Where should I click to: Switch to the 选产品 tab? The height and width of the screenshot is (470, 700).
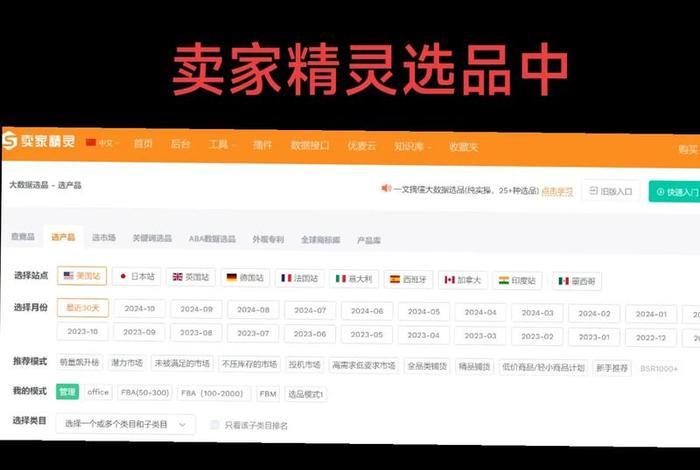coord(63,237)
